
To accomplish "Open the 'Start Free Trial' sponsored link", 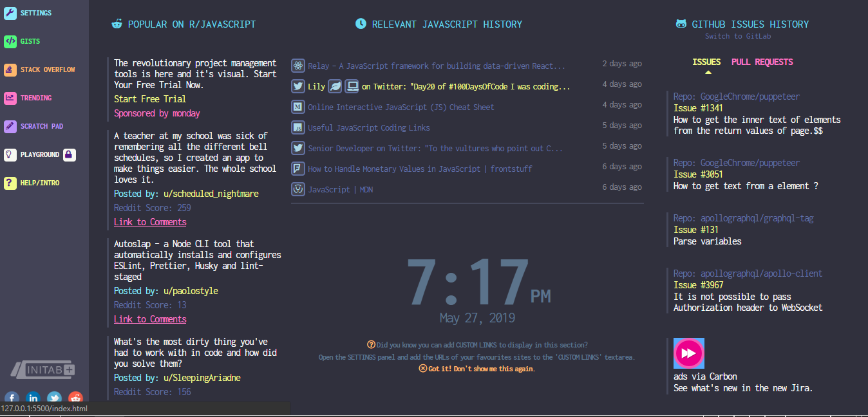I will (x=149, y=98).
